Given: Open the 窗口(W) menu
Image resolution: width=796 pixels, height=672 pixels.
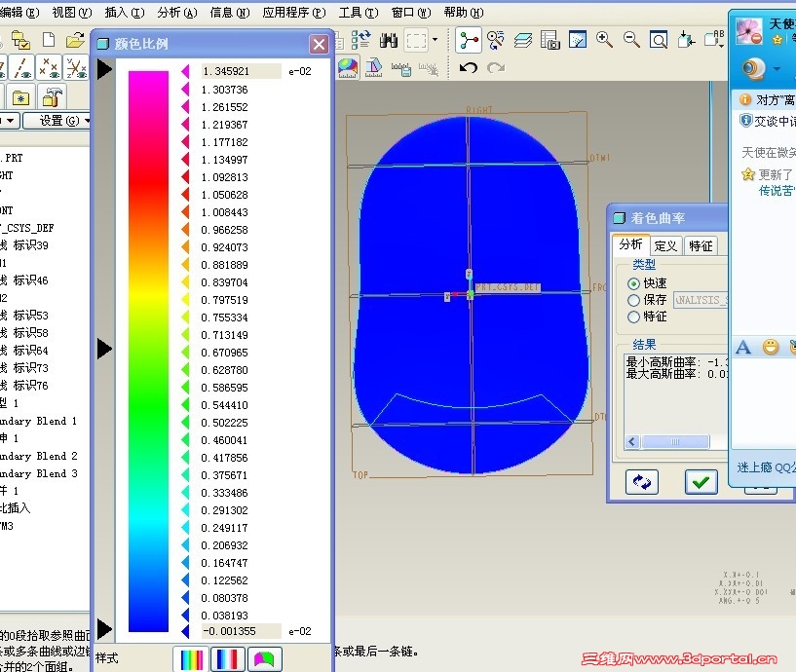Looking at the screenshot, I should (411, 13).
